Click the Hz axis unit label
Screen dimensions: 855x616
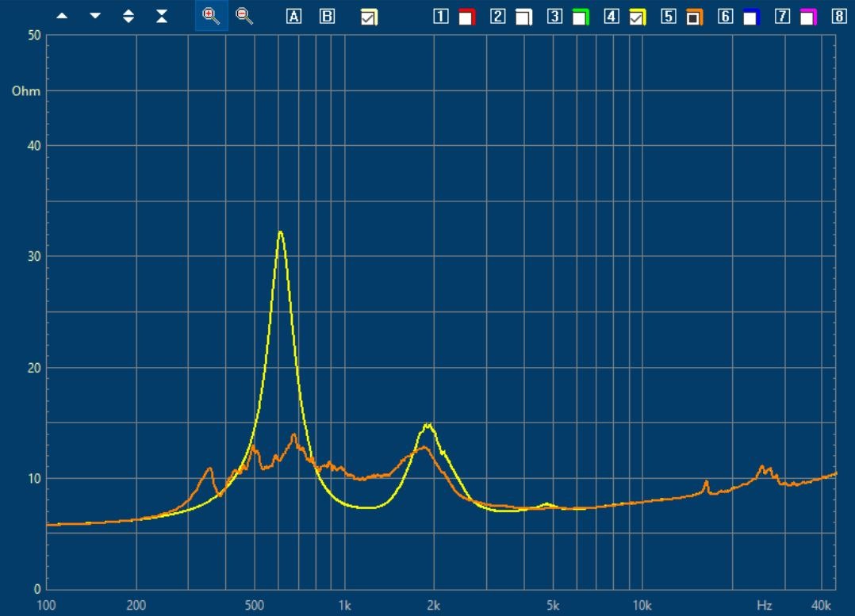coord(765,605)
